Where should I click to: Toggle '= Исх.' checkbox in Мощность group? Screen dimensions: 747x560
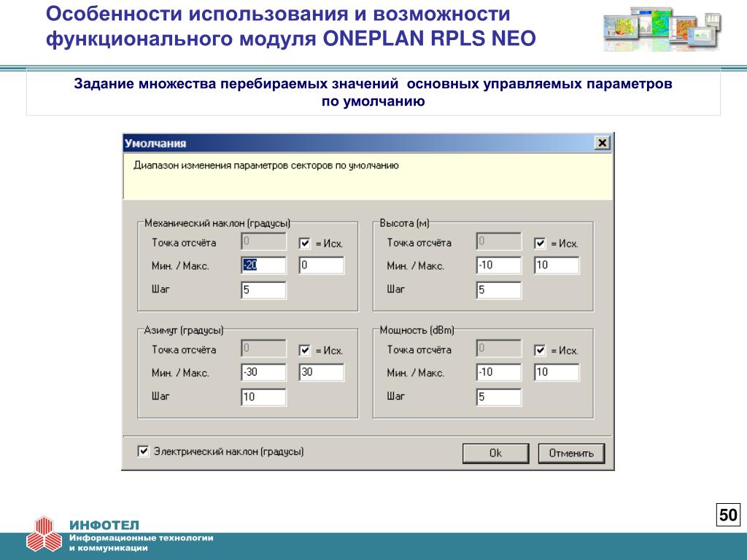(540, 351)
